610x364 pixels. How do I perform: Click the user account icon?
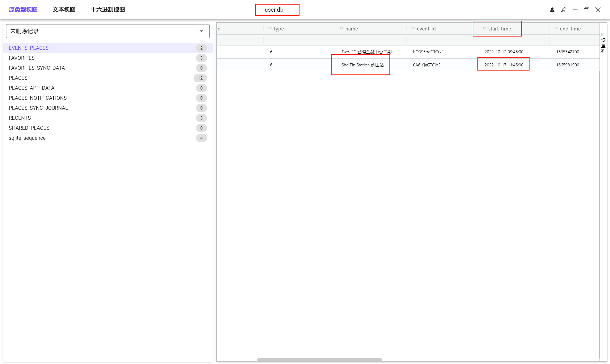tap(552, 10)
